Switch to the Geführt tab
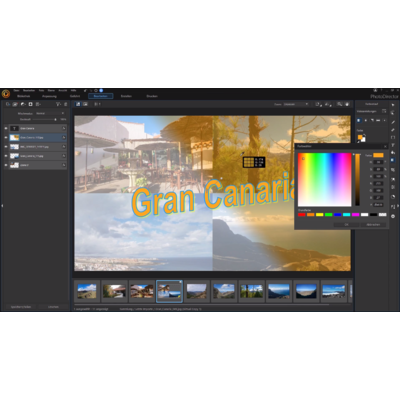Screen dimensions: 400x400 [x=75, y=96]
